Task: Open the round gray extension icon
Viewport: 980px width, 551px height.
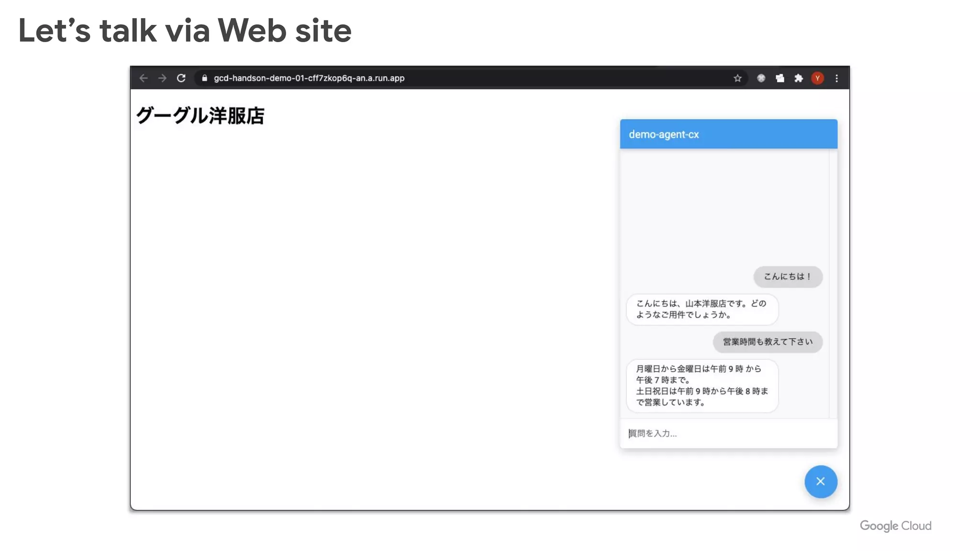Action: click(761, 78)
